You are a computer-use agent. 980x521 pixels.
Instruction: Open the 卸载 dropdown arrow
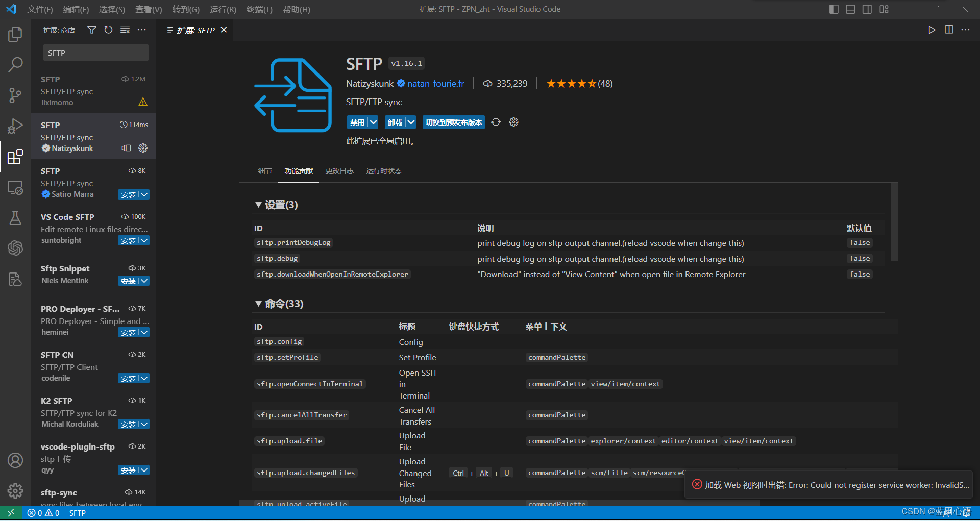(x=411, y=122)
